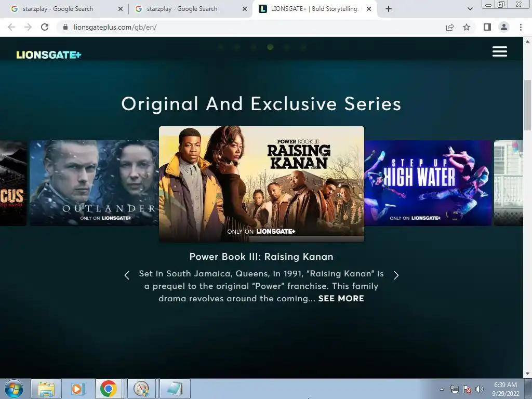Click the scrollbar up arrow

(528, 42)
